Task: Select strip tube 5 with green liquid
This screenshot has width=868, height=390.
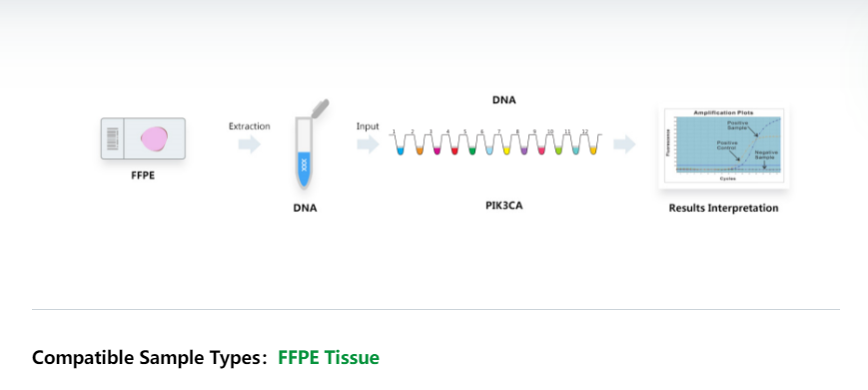Action: point(471,145)
